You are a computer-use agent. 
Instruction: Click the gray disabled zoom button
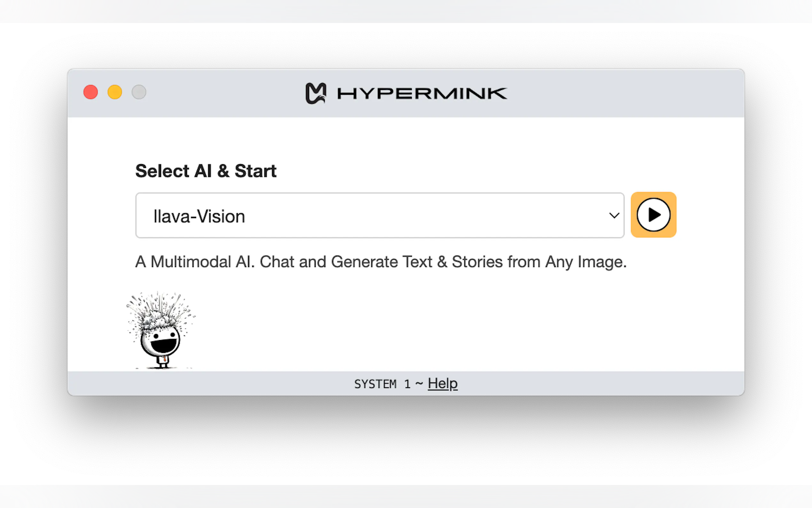point(139,92)
